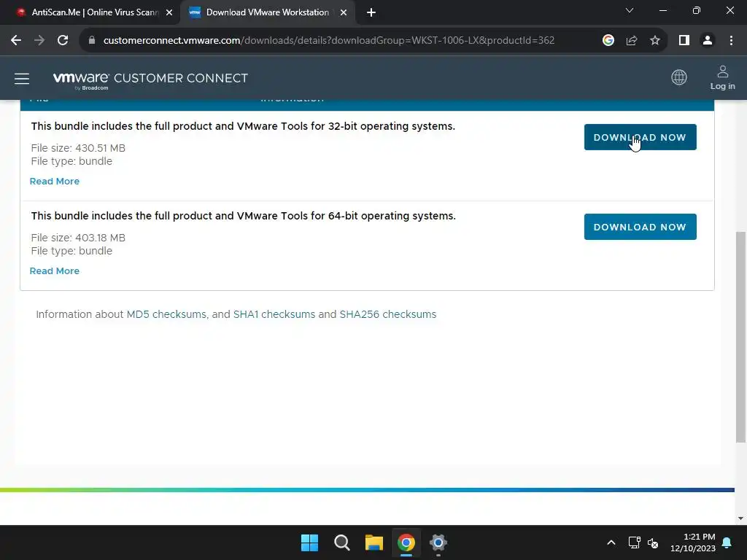This screenshot has height=560, width=747.
Task: Click the browser forward arrow
Action: click(x=39, y=41)
